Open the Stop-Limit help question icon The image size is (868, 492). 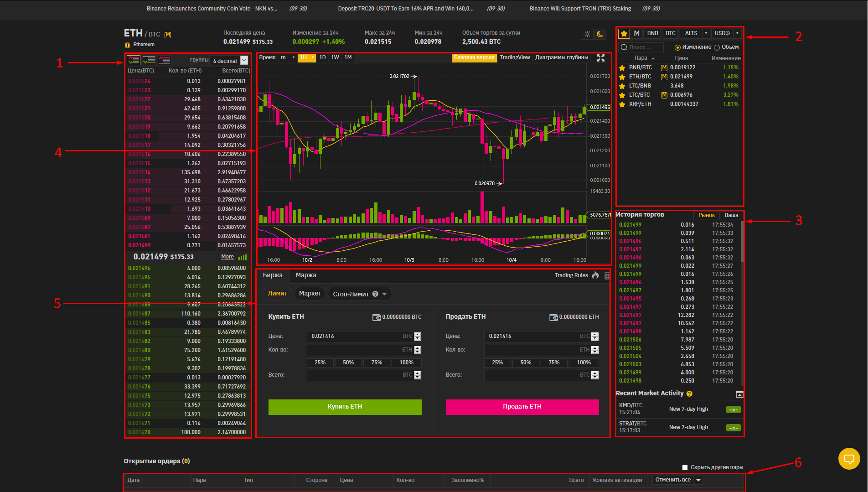click(375, 294)
